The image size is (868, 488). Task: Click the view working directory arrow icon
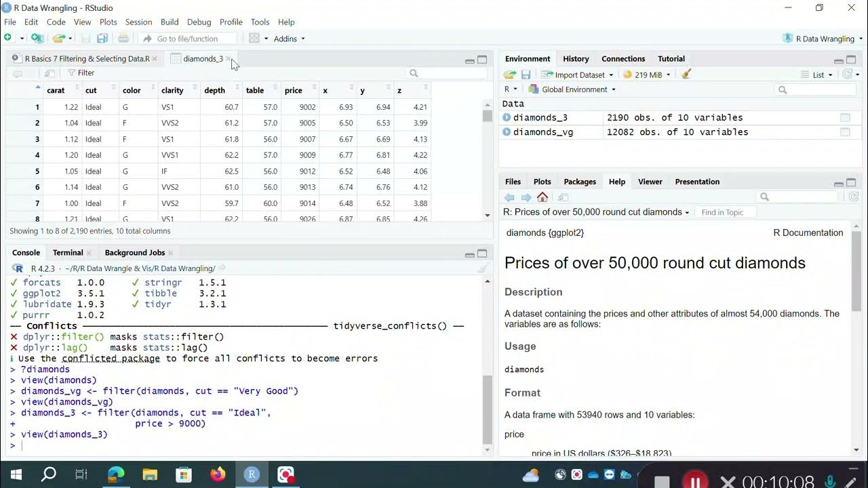(222, 268)
